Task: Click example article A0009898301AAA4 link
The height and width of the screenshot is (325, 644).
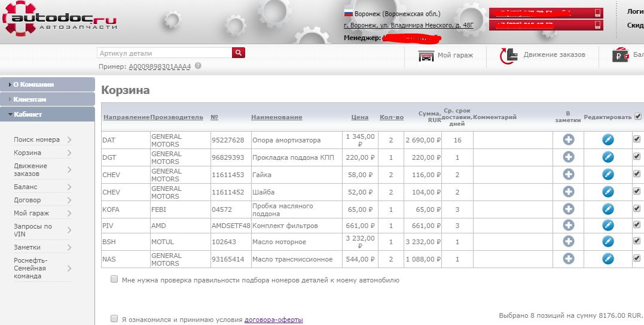Action: click(x=160, y=66)
